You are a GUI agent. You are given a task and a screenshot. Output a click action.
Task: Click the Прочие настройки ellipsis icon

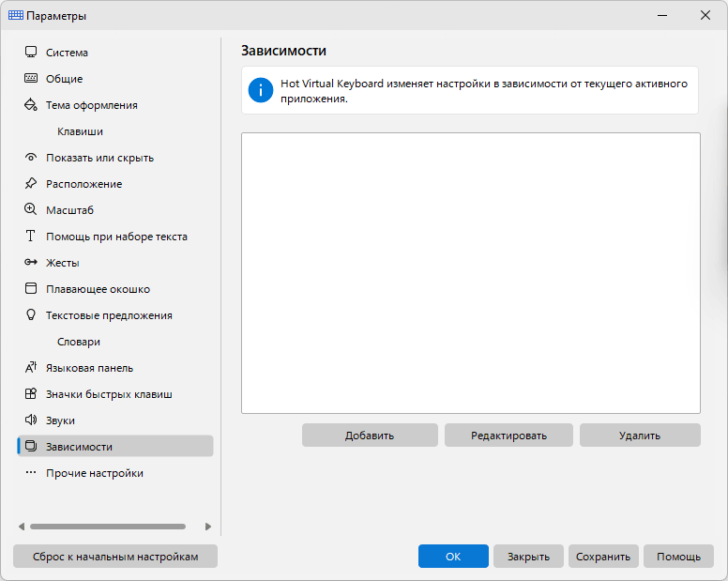[31, 473]
